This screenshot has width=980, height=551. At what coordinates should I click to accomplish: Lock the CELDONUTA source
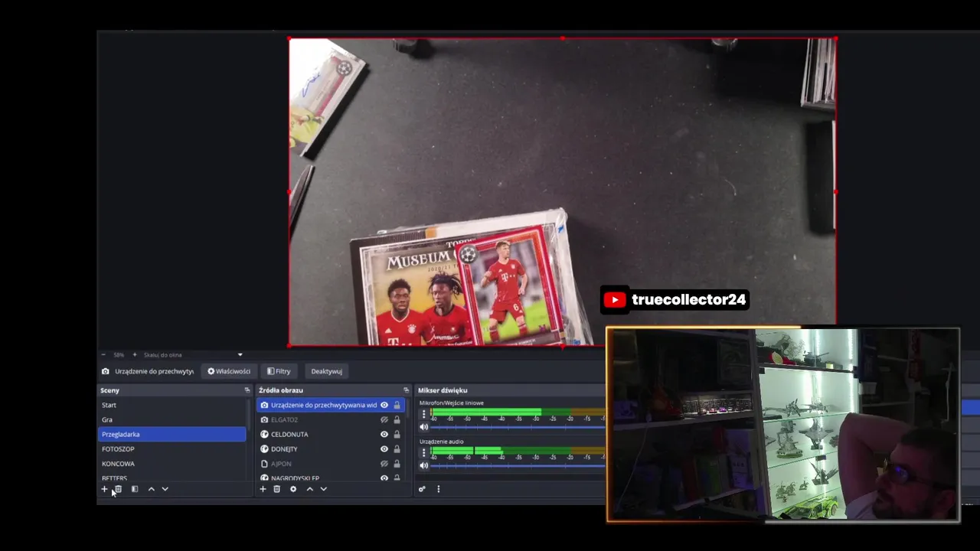(x=397, y=434)
